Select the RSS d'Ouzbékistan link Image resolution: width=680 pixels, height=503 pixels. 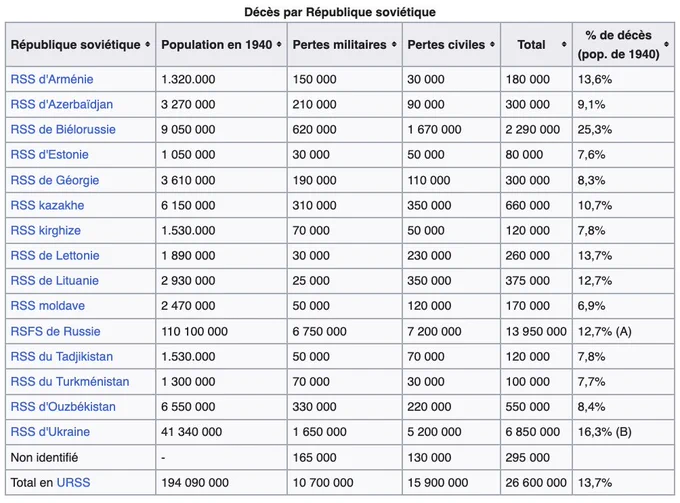click(x=63, y=407)
